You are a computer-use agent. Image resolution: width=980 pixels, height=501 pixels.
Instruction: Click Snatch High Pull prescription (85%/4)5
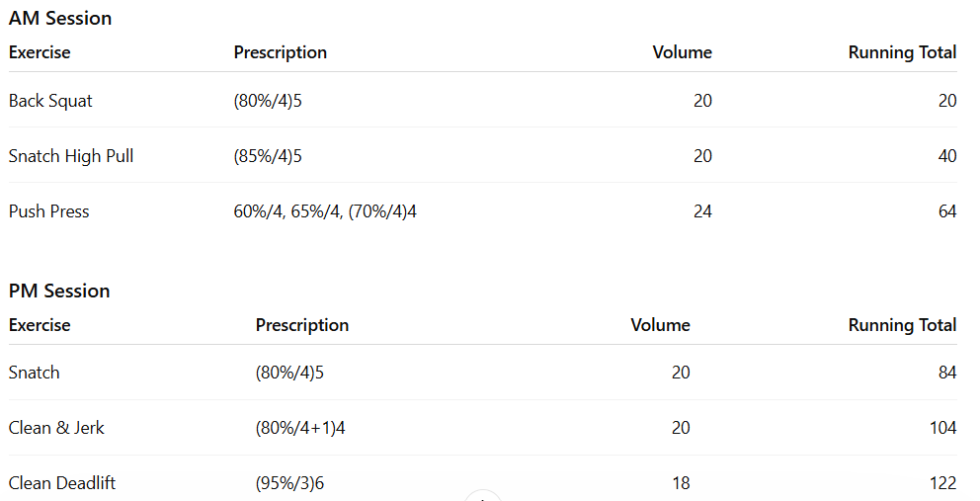[x=268, y=156]
